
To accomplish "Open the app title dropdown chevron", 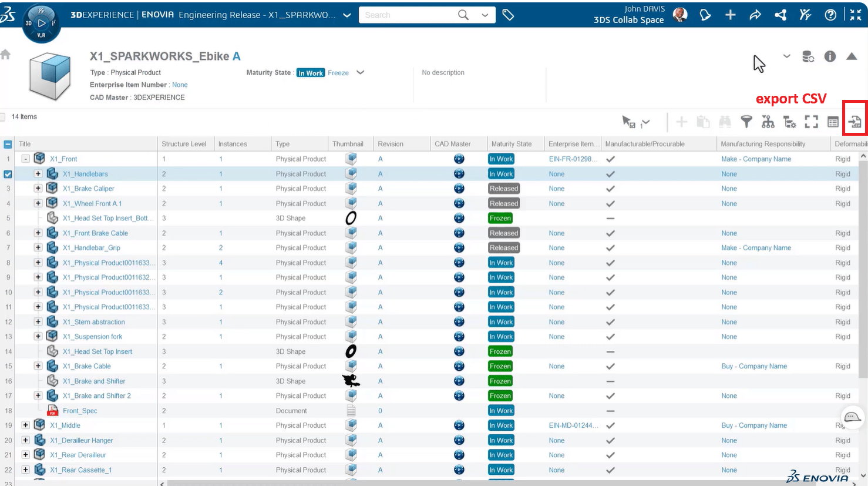I will click(347, 15).
